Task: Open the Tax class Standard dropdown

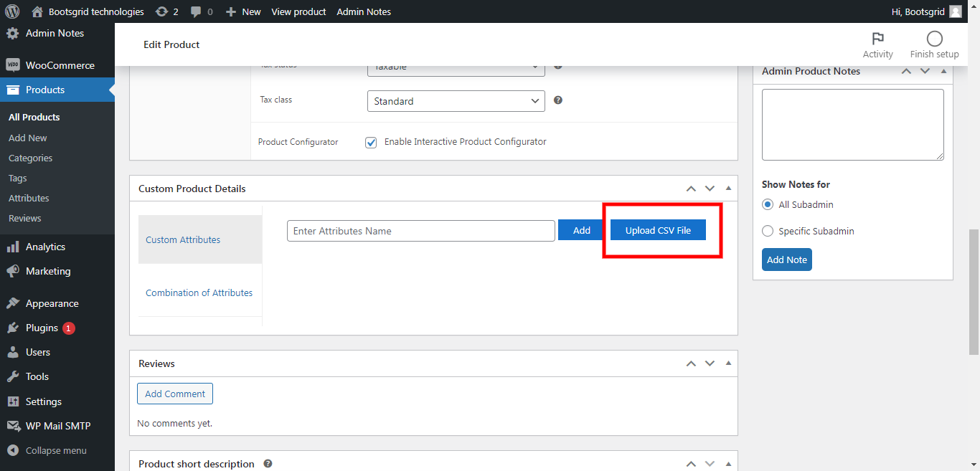Action: [x=456, y=101]
